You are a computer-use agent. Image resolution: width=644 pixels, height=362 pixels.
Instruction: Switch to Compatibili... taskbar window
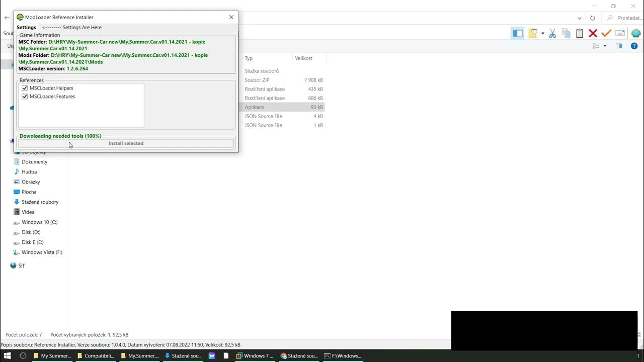pyautogui.click(x=96, y=355)
